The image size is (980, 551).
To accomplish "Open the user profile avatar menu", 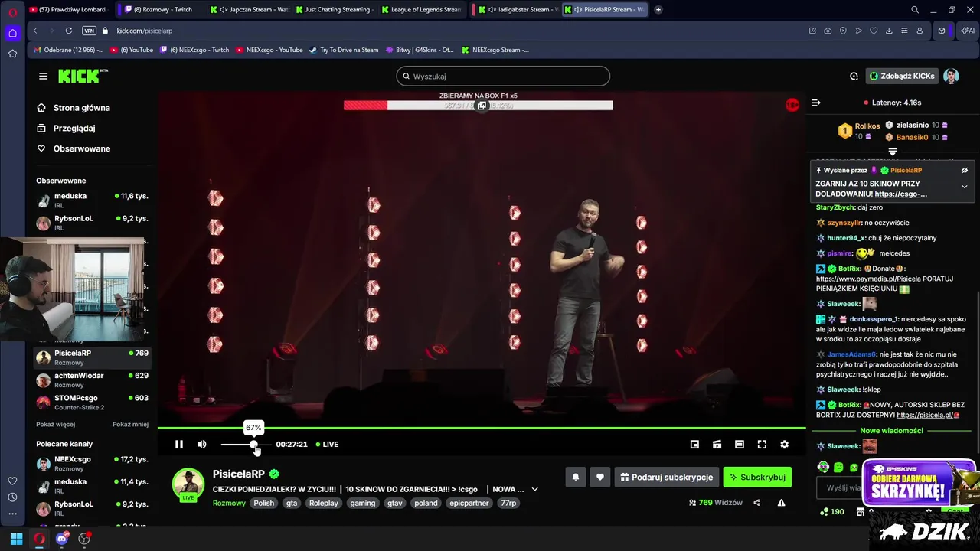I will coord(951,76).
